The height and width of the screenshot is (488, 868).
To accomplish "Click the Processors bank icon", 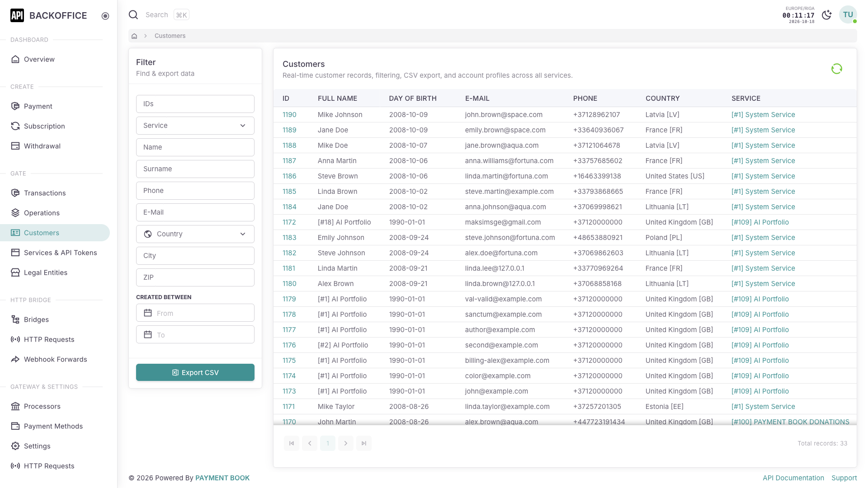I will (15, 406).
